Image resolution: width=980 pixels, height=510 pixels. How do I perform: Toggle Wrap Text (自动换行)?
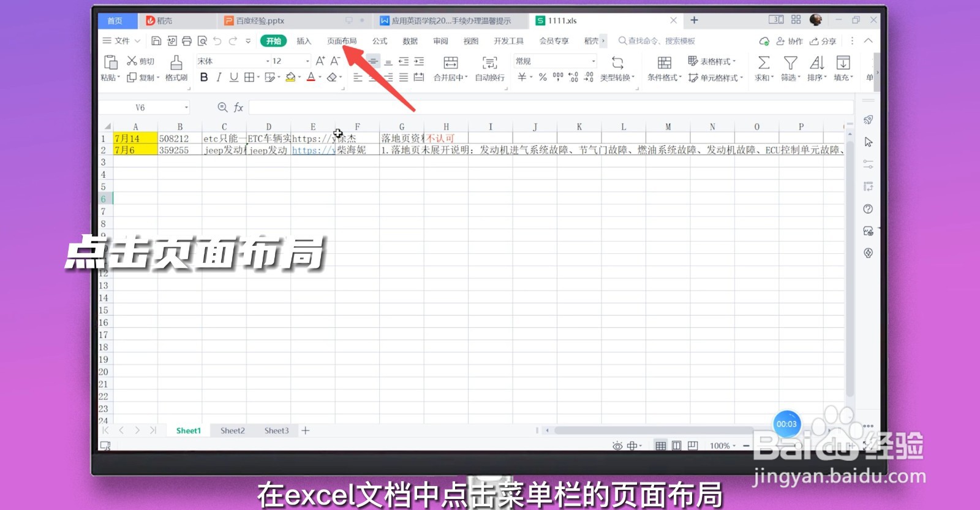489,67
